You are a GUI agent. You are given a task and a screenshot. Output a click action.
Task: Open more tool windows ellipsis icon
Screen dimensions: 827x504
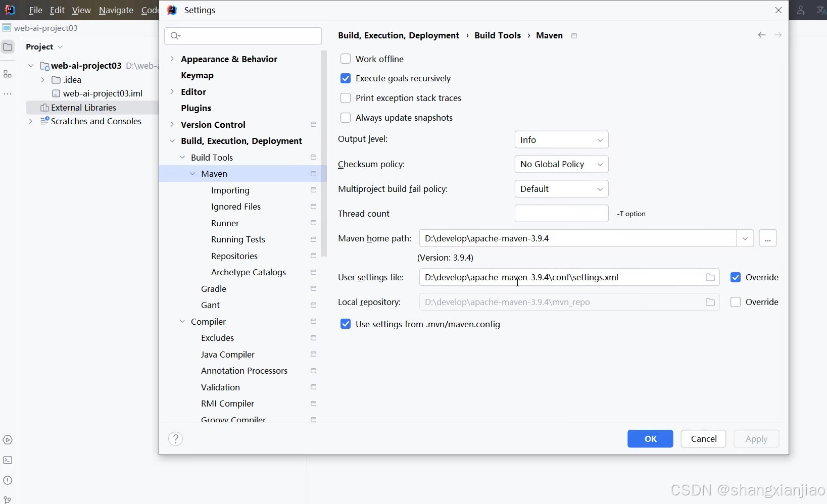[8, 94]
